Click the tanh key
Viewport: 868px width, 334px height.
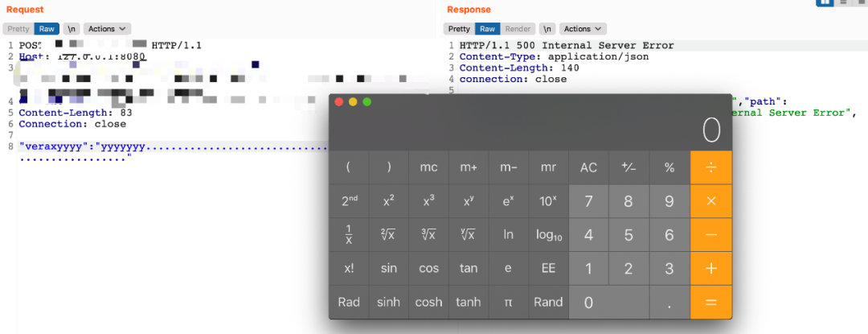(x=469, y=303)
